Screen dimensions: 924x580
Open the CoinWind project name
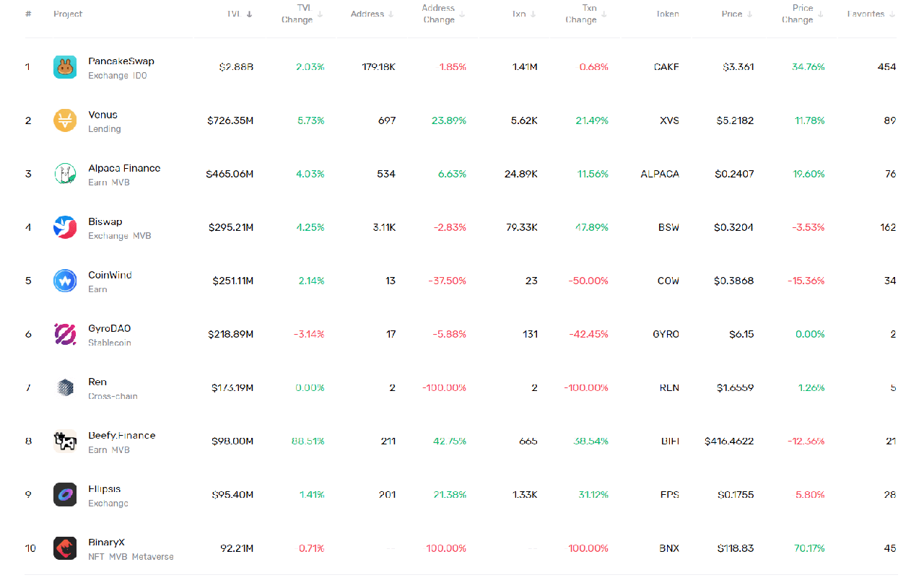pos(110,275)
